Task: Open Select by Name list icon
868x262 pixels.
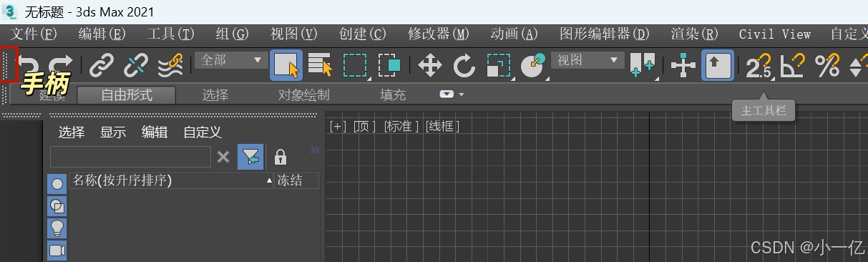Action: (321, 65)
